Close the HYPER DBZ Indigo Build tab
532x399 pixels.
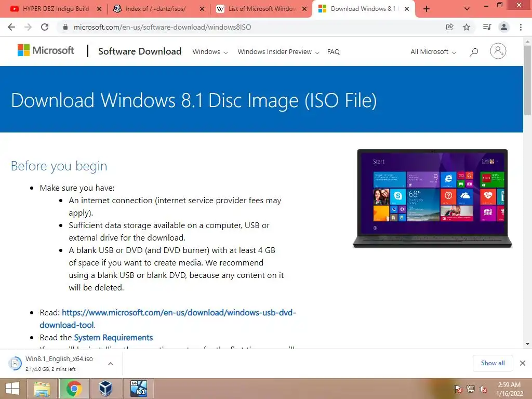click(x=99, y=9)
